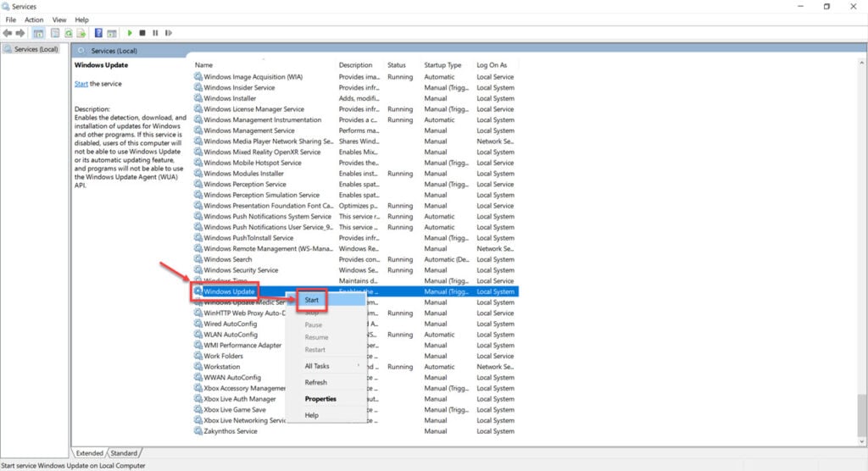This screenshot has height=471, width=868.
Task: Click the vertical scrollbar thumb in services list
Action: [861, 414]
